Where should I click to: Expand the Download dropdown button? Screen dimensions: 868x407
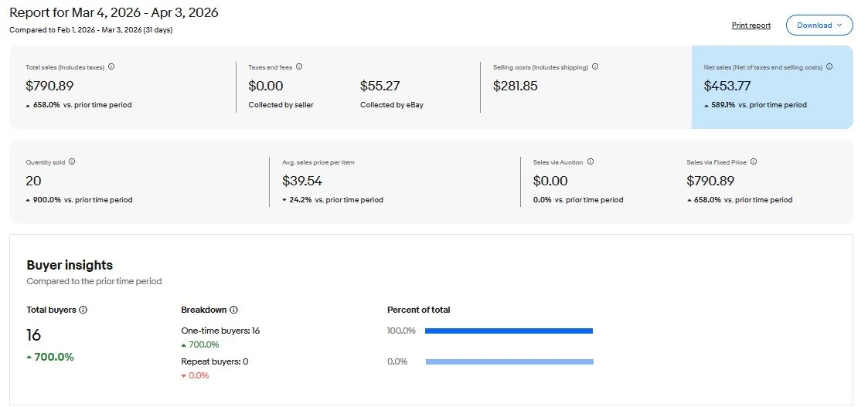tap(819, 25)
